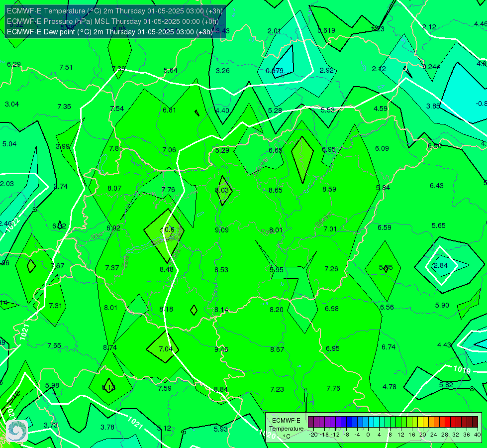Click the 9.46 grid value

click(221, 349)
